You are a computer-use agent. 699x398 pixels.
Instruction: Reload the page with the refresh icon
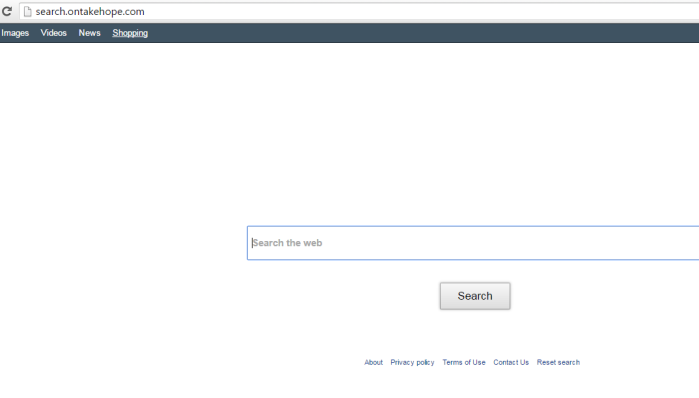coord(7,11)
